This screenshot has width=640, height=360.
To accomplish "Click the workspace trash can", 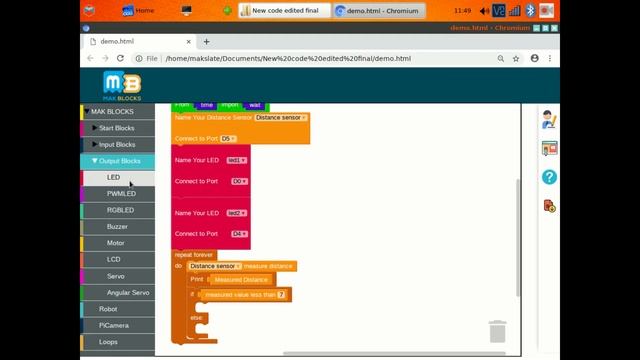I will point(498,331).
